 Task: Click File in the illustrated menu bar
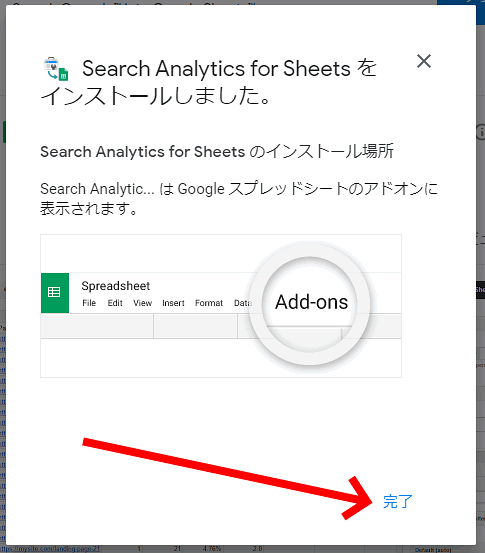pyautogui.click(x=89, y=303)
